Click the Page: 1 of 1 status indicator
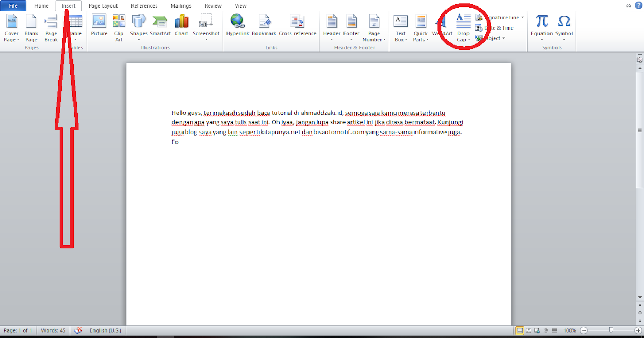Image resolution: width=644 pixels, height=338 pixels. [18, 330]
